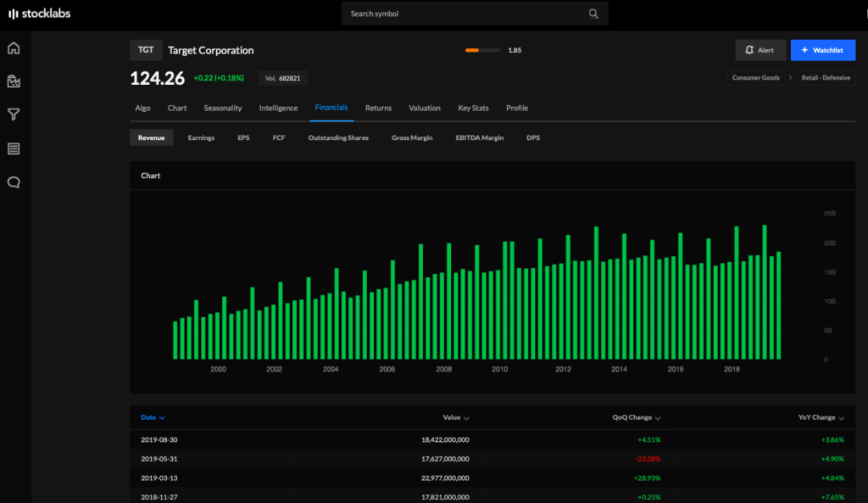The height and width of the screenshot is (503, 868).
Task: Click the 2018-11-27 date cell
Action: click(x=159, y=497)
